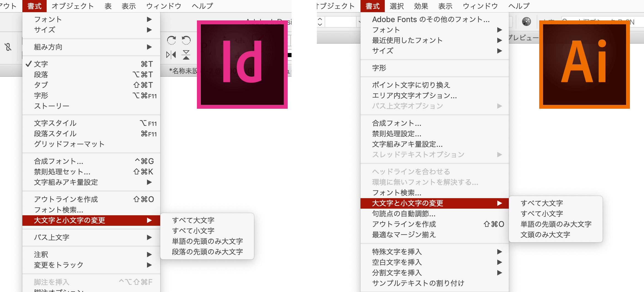
Task: Open the 書式 menu in InDesign menu bar
Action: pyautogui.click(x=34, y=6)
